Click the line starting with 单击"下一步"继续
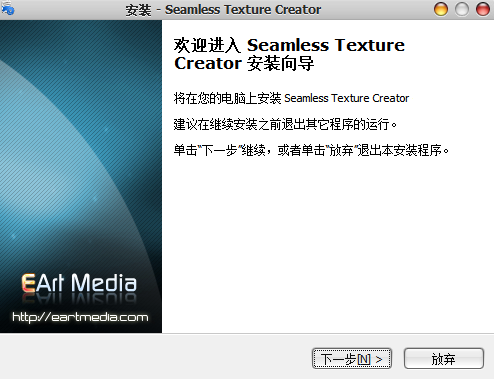Image resolution: width=494 pixels, height=379 pixels. point(311,150)
